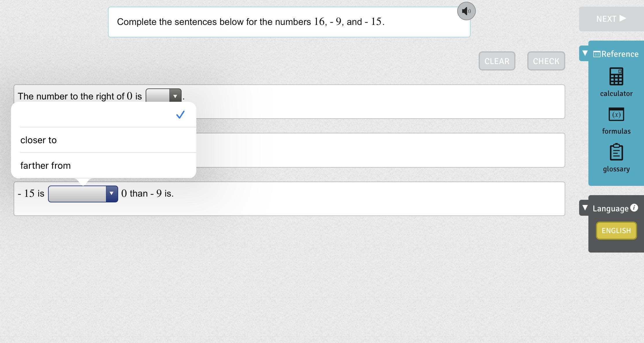This screenshot has height=343, width=644.
Task: Click the Language info icon
Action: point(634,208)
